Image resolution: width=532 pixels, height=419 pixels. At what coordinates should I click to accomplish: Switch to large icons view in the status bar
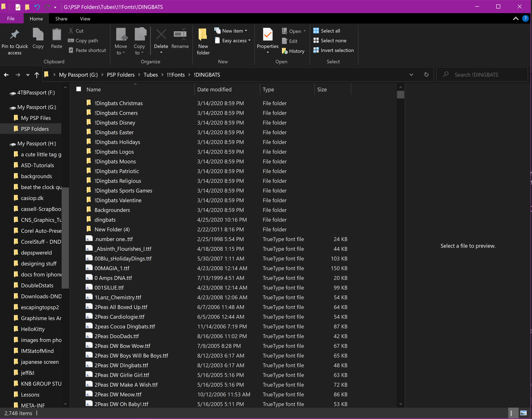click(524, 413)
